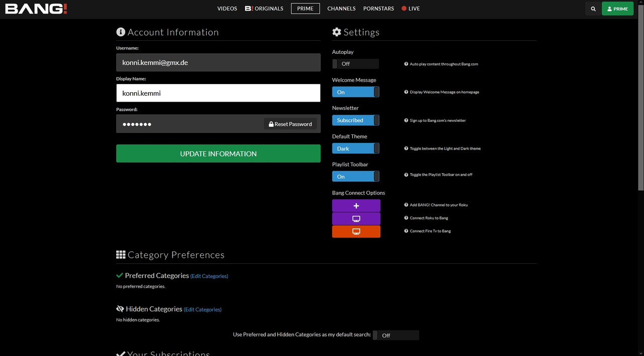Click the red LIVE dot icon
This screenshot has height=356, width=644.
[404, 9]
